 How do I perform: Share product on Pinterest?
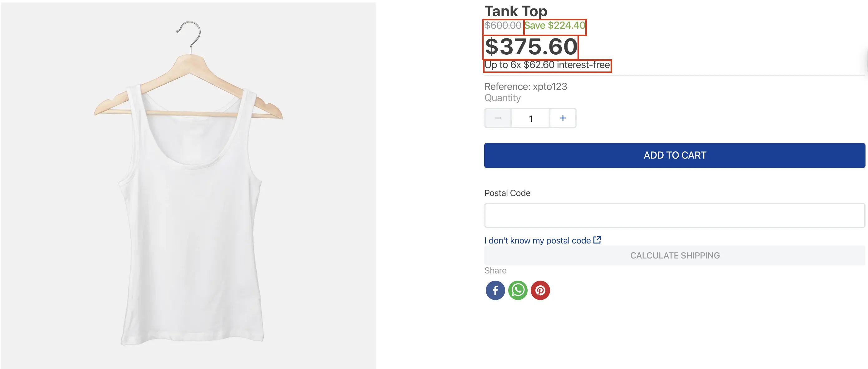click(x=540, y=290)
